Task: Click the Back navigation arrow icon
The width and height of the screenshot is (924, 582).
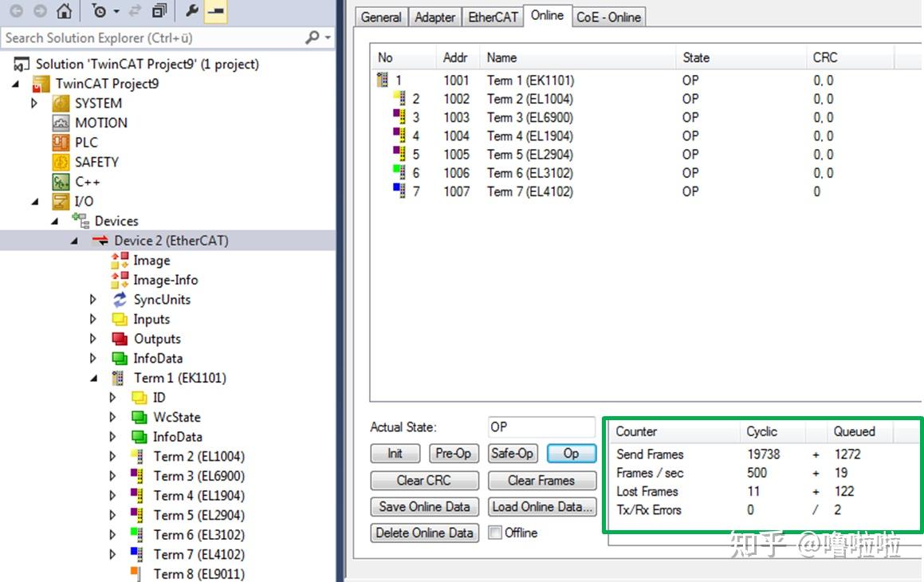Action: click(17, 10)
